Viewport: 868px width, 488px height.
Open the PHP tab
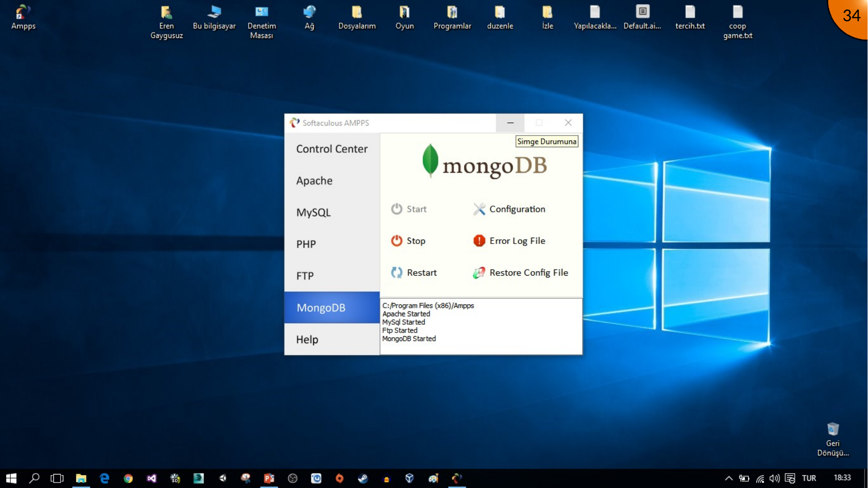332,244
